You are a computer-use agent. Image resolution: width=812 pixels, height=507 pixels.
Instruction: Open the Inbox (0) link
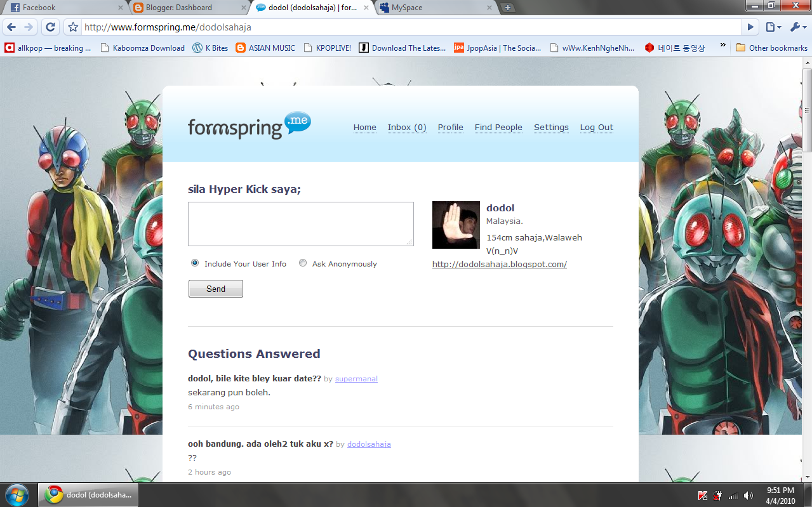tap(407, 127)
